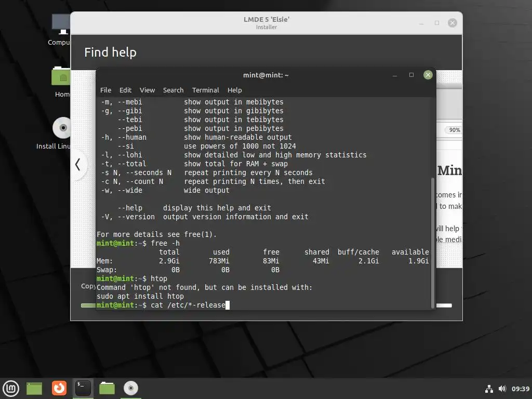
Task: Open network connections tray icon
Action: (x=489, y=389)
